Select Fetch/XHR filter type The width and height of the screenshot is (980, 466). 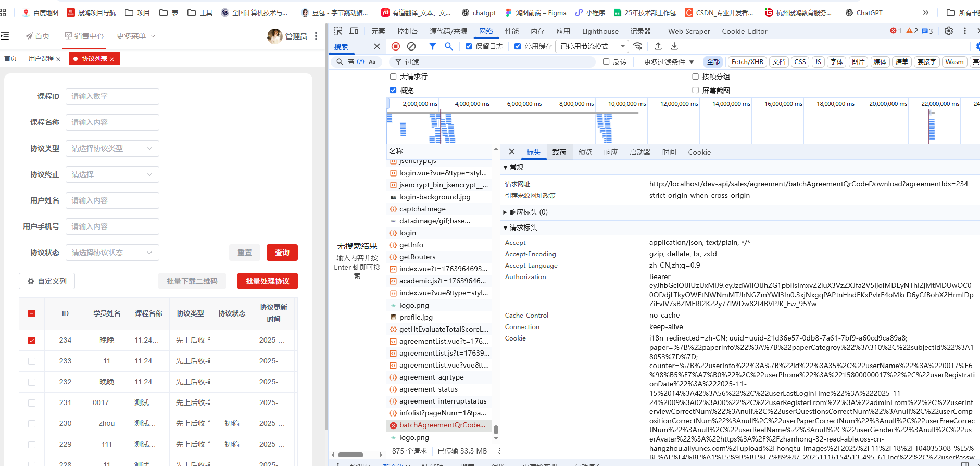pos(747,62)
